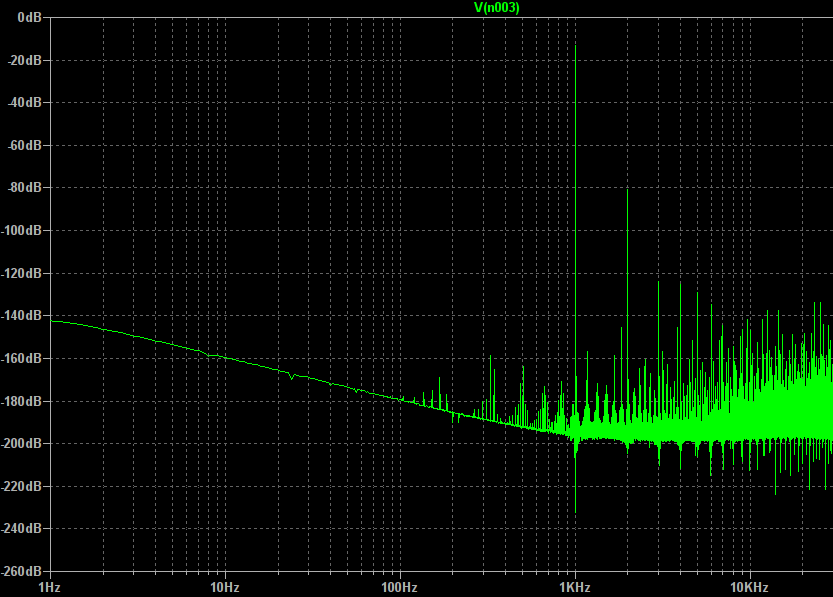Screen dimensions: 833x597
Task: Click the -80dB vertical axis label
Action: click(x=25, y=187)
